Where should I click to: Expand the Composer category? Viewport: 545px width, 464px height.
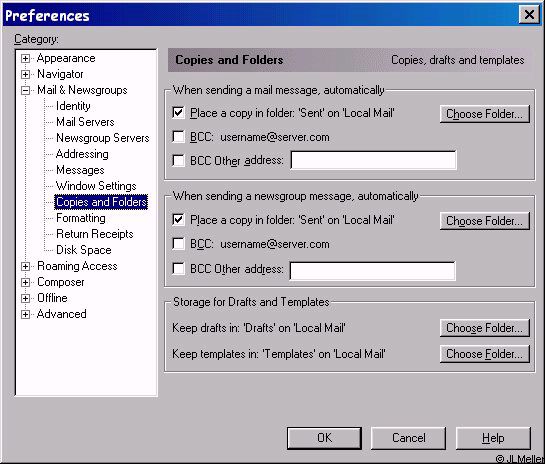click(25, 283)
